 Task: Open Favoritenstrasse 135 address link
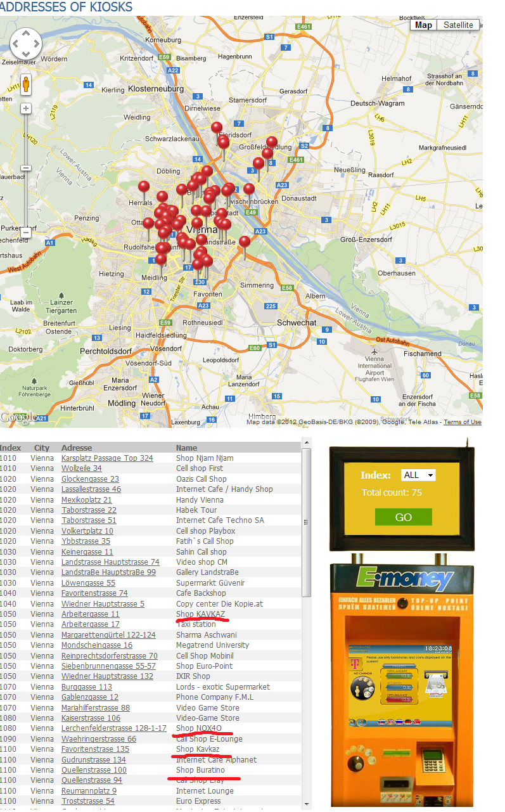pyautogui.click(x=95, y=749)
